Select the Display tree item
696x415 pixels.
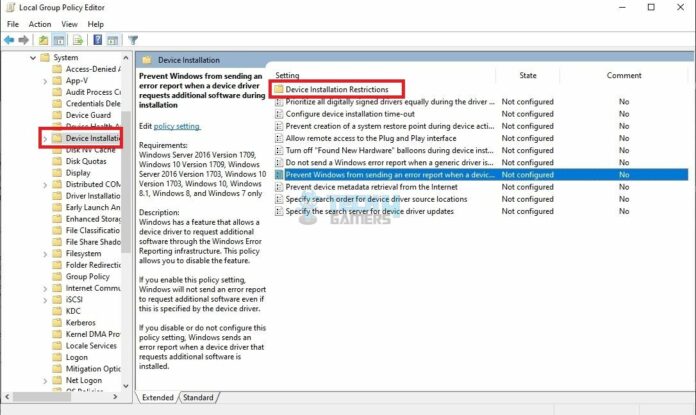pyautogui.click(x=78, y=173)
